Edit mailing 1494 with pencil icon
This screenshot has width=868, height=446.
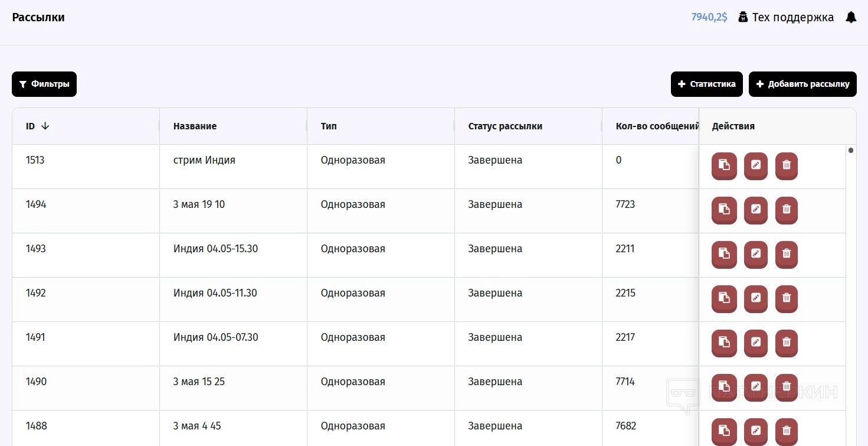(x=755, y=210)
